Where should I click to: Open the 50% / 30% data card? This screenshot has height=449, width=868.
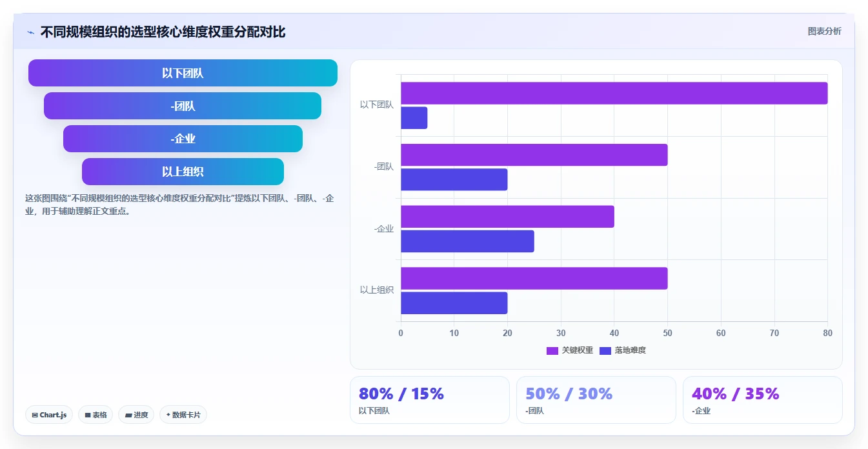(596, 400)
